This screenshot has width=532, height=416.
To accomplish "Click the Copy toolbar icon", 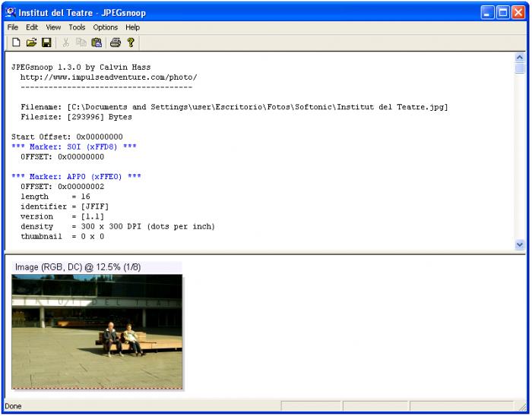I will [81, 43].
